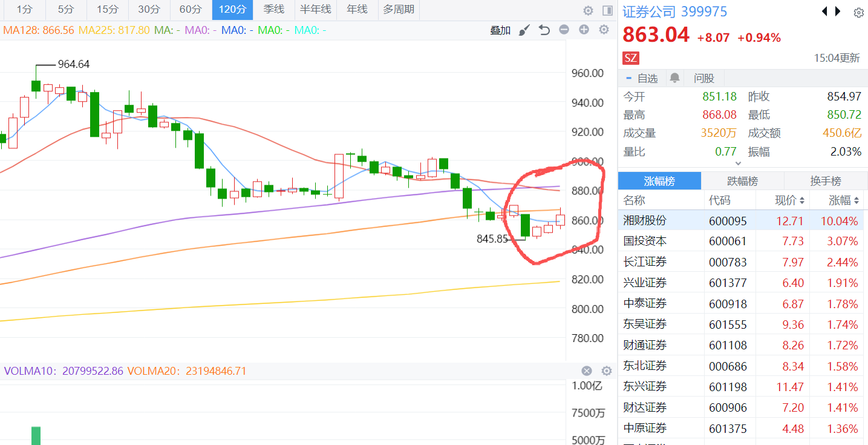Click the 叠加 overlay button
Viewport: 868px width, 445px height.
(x=500, y=30)
